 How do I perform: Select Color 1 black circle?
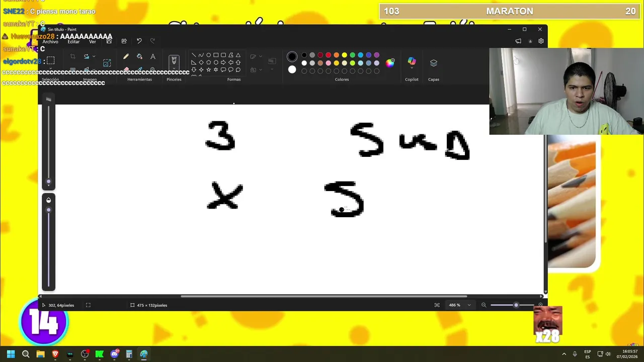(292, 56)
